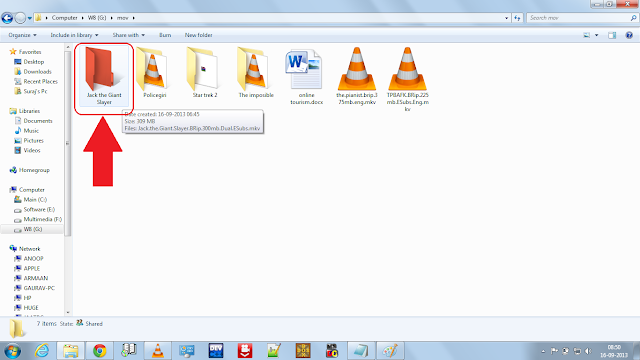
Task: Open Windows Explorer taskbar icon
Action: (x=71, y=351)
